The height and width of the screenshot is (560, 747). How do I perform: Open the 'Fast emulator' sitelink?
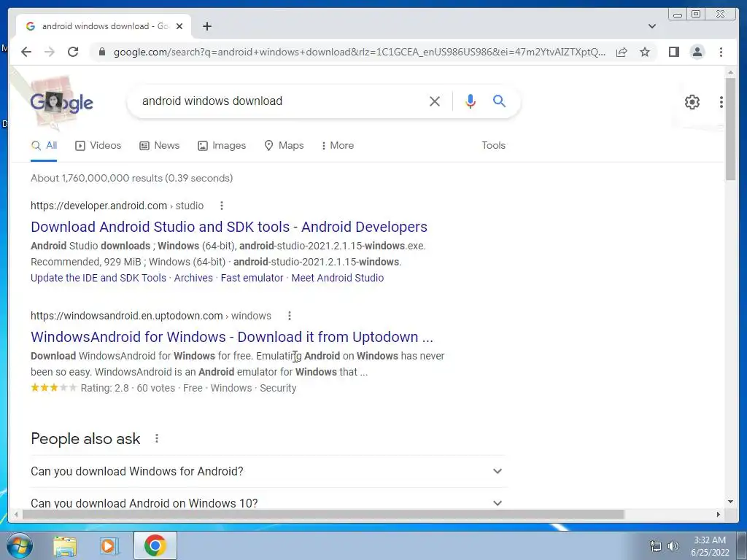click(252, 278)
